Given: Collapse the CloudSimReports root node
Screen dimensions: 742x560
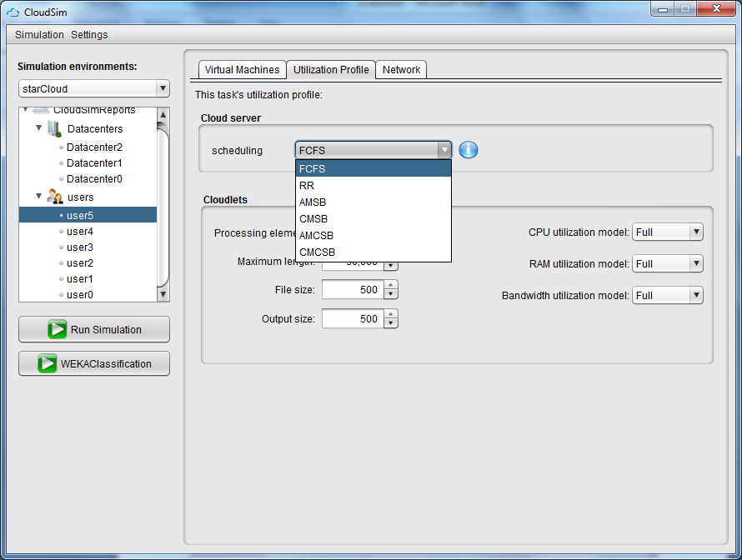Looking at the screenshot, I should 26,110.
